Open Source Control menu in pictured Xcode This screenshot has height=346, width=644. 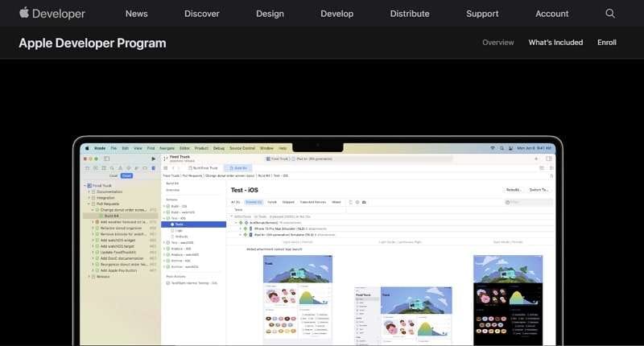point(242,148)
